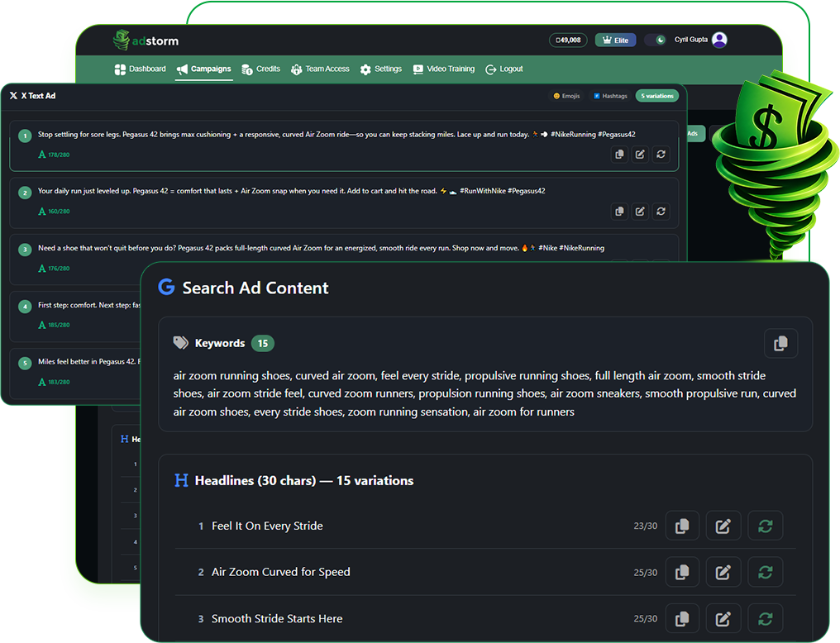Viewport: 840px width, 643px height.
Task: Copy headline Feel It On Every Stride
Action: point(682,526)
